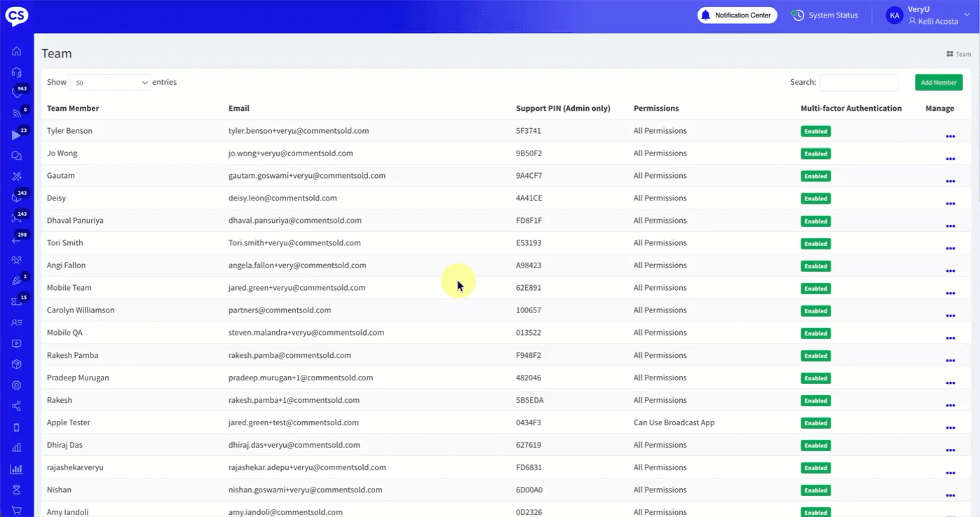Image resolution: width=980 pixels, height=517 pixels.
Task: Open the people group icon in sidebar
Action: click(x=16, y=260)
